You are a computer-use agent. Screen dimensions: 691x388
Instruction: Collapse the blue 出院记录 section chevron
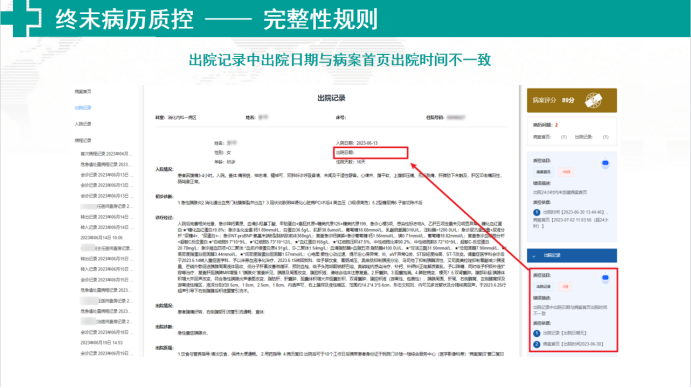534,256
